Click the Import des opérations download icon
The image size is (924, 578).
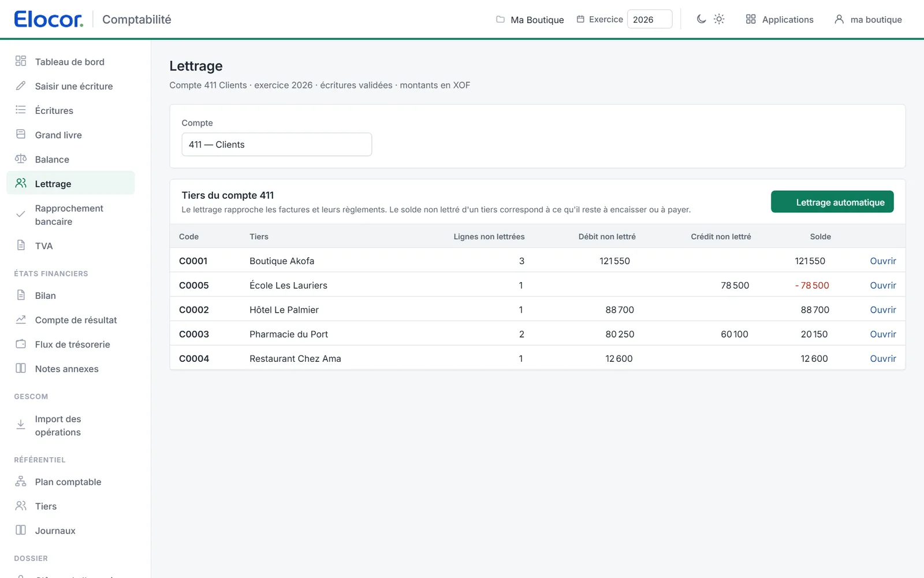point(21,425)
